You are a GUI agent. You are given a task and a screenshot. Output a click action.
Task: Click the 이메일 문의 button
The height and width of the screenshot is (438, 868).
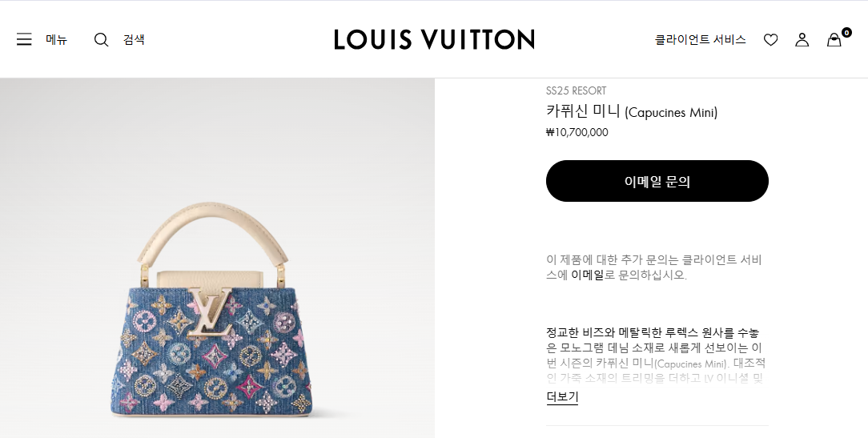point(657,181)
